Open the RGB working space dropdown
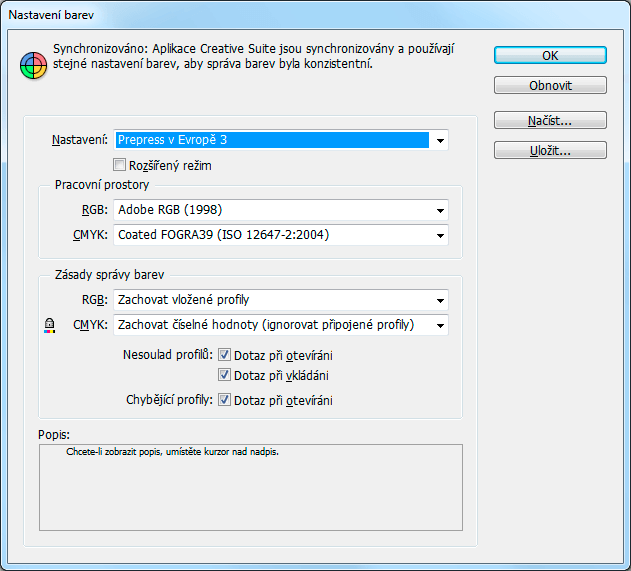The height and width of the screenshot is (571, 631). tap(281, 210)
